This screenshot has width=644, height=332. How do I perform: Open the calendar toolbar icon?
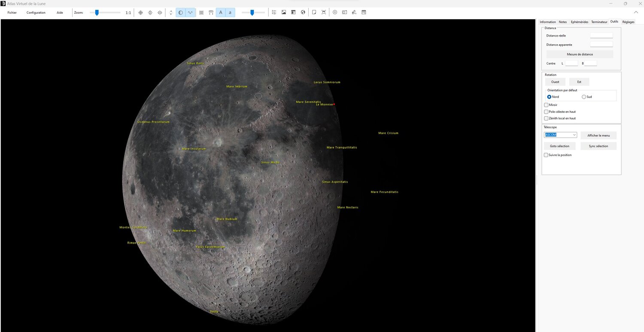tap(364, 12)
